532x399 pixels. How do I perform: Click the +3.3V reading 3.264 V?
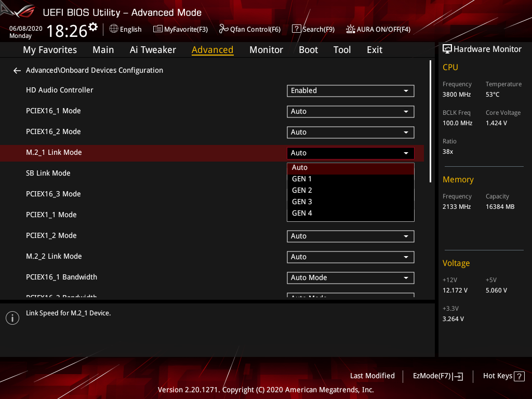[x=453, y=319]
